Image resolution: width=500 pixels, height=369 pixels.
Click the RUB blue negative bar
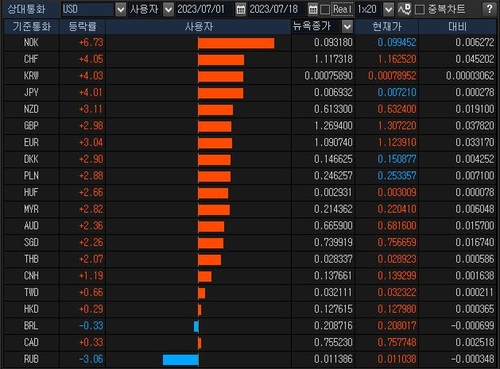click(x=181, y=360)
